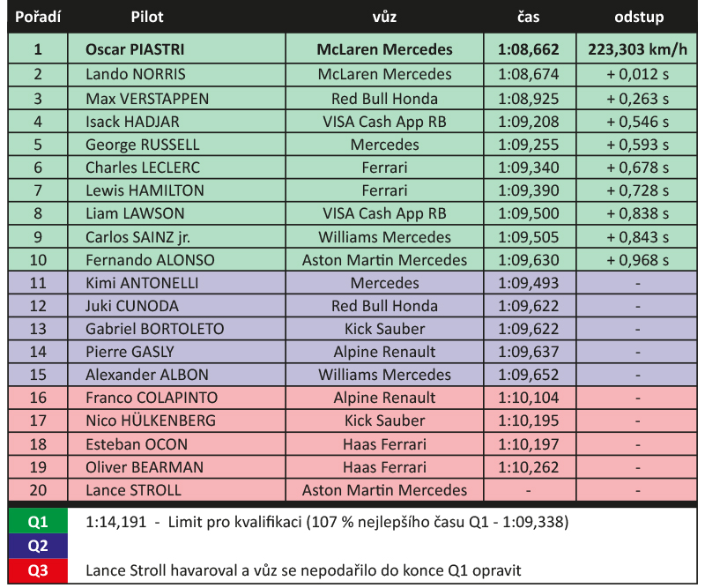Select Isack HADJAR's VISA Cash App RB cell

[384, 122]
